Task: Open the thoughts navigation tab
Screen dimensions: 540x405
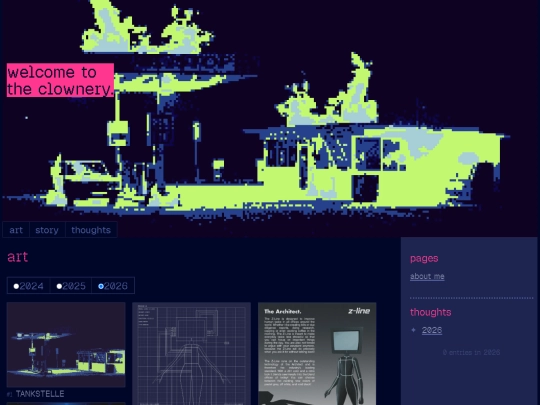Action: [x=91, y=230]
